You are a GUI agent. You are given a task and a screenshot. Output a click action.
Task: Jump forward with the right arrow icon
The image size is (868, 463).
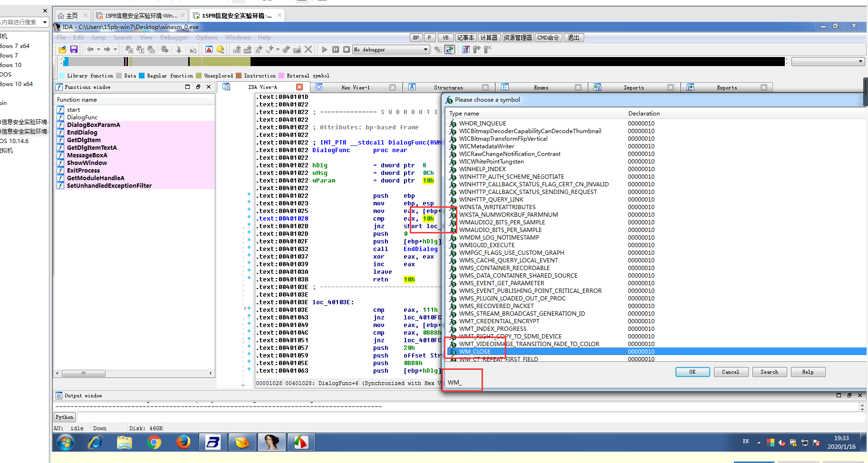click(107, 49)
